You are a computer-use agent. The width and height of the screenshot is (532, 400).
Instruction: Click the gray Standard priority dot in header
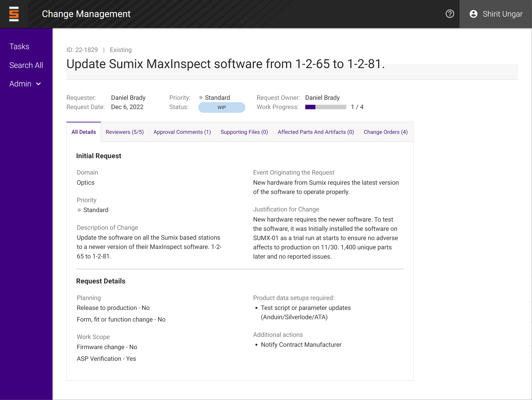[x=201, y=98]
